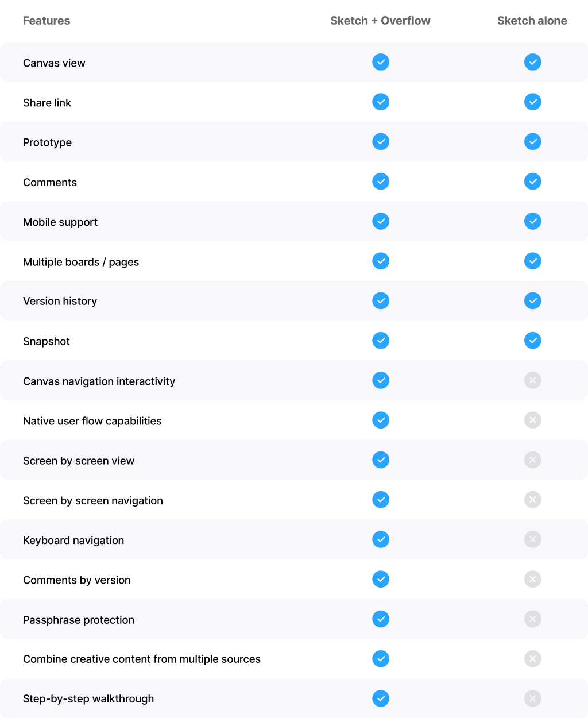Image resolution: width=588 pixels, height=718 pixels.
Task: Click the Sketch alone X icon for Keyboard navigation
Action: click(x=533, y=539)
